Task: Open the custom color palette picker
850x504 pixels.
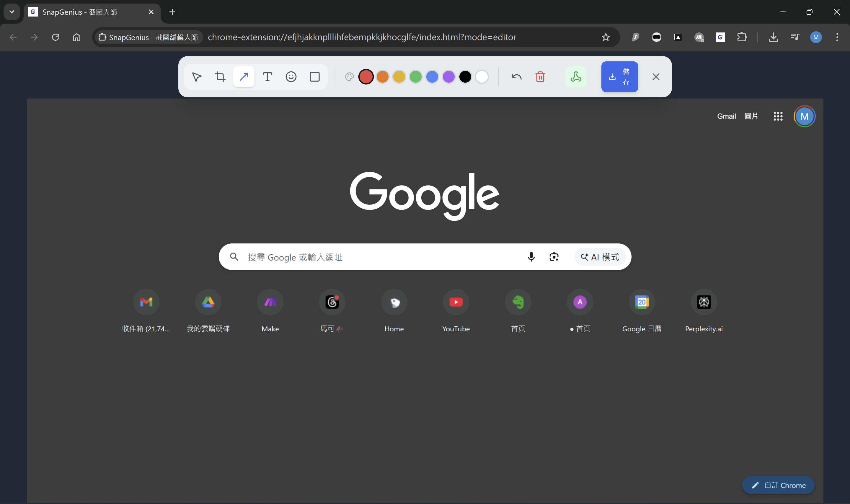Action: coord(349,77)
